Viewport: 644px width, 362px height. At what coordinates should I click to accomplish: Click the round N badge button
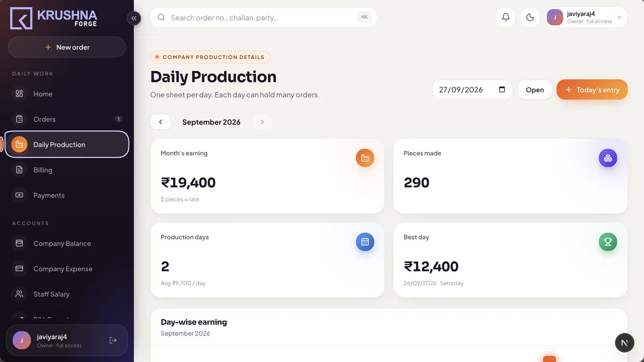coord(624,343)
